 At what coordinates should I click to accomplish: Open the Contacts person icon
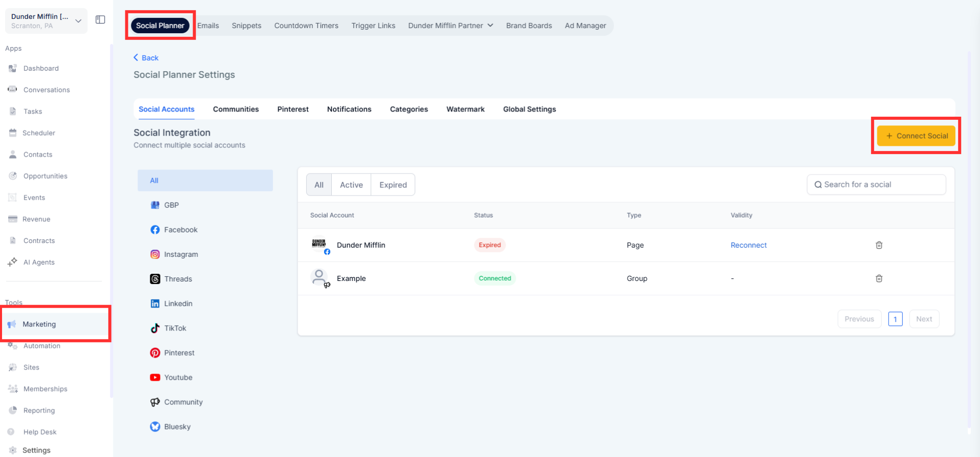(x=13, y=155)
